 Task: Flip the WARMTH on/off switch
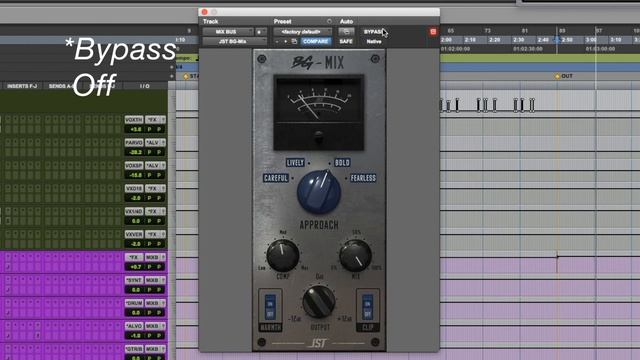click(x=270, y=307)
